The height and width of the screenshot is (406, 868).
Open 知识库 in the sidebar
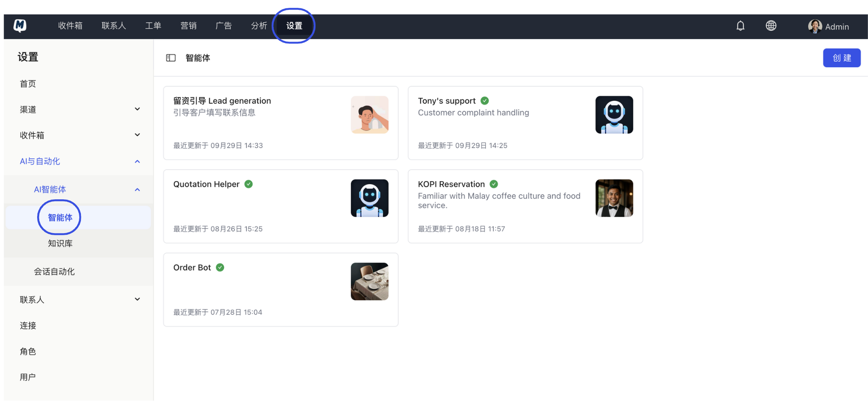[x=60, y=243]
